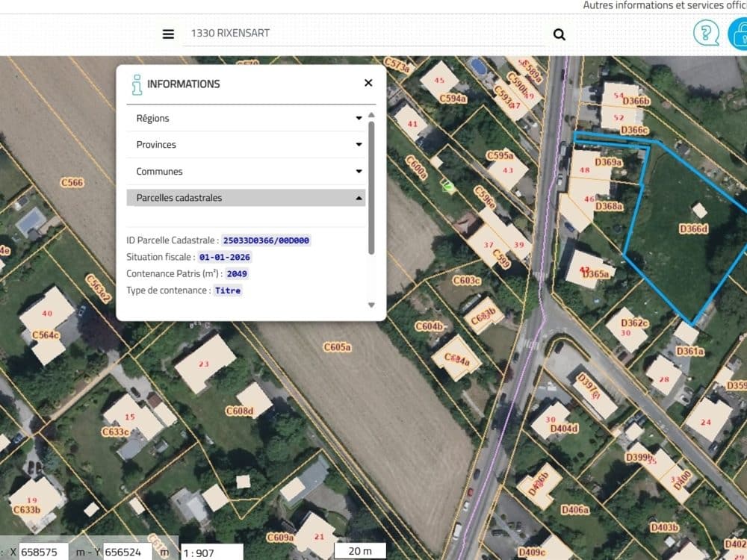747x560 pixels.
Task: Collapse the Parcelles cadastrales section
Action: click(x=246, y=198)
